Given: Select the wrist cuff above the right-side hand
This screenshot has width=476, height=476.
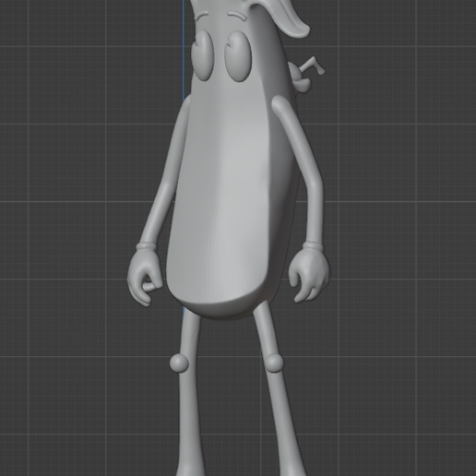Looking at the screenshot, I should [x=314, y=246].
